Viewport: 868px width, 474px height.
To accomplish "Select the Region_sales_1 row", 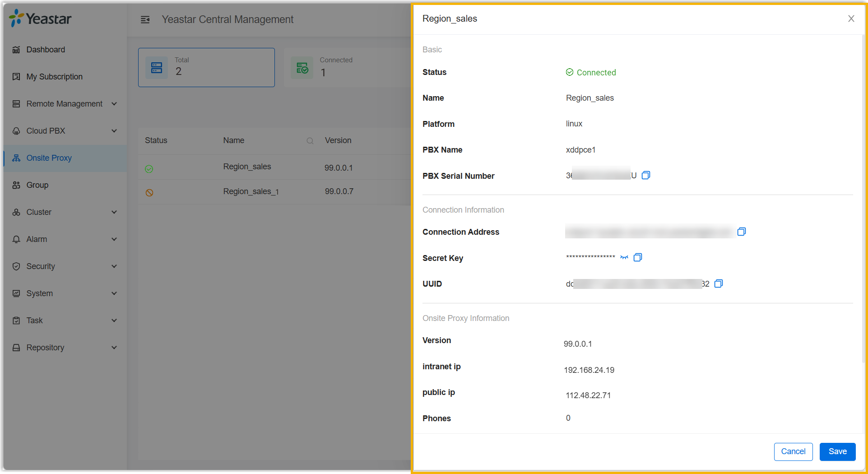I will click(x=251, y=192).
